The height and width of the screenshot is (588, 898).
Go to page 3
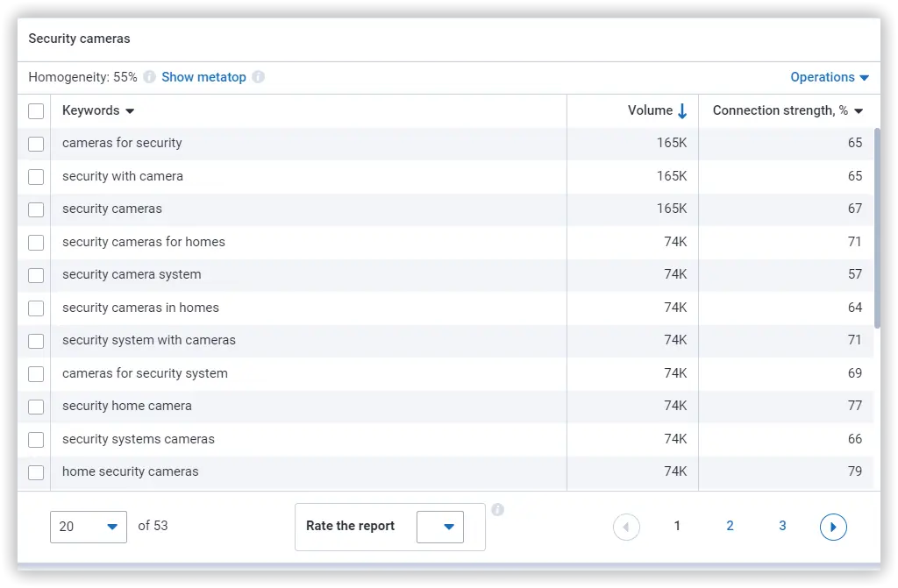[x=782, y=526]
